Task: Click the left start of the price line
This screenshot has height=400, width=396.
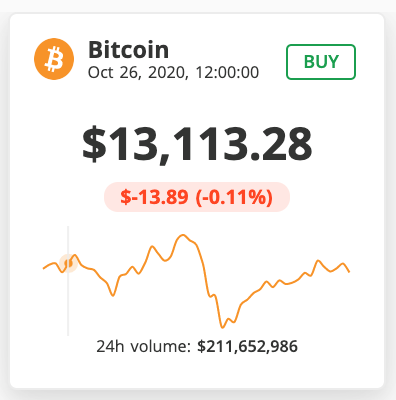Action: 44,268
